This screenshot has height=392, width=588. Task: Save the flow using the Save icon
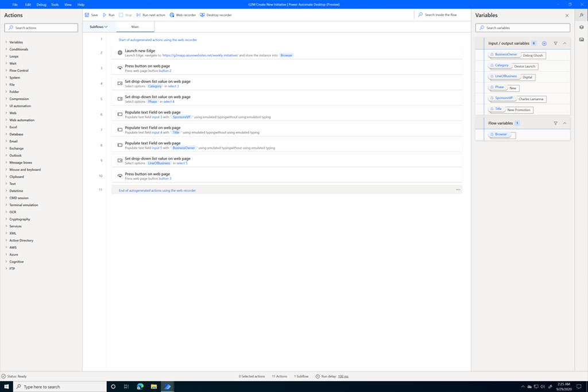click(90, 15)
